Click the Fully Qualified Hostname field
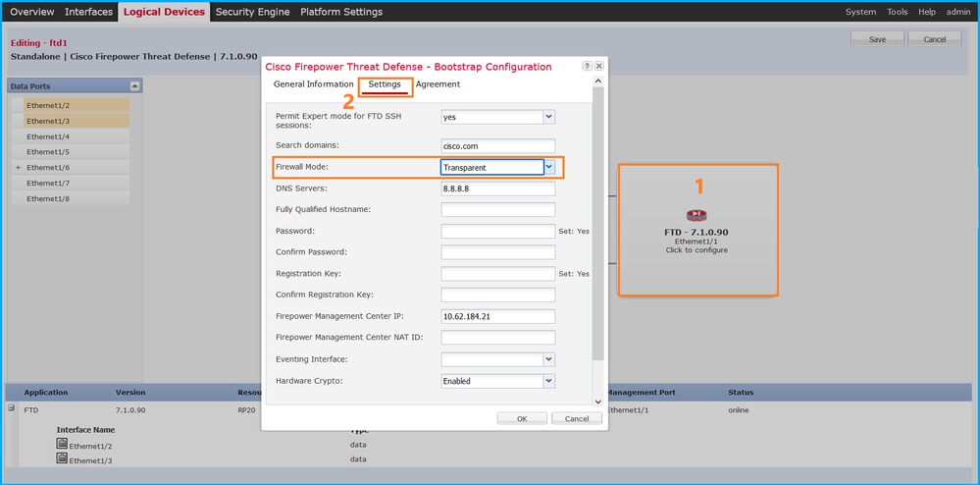980x485 pixels. click(x=498, y=210)
